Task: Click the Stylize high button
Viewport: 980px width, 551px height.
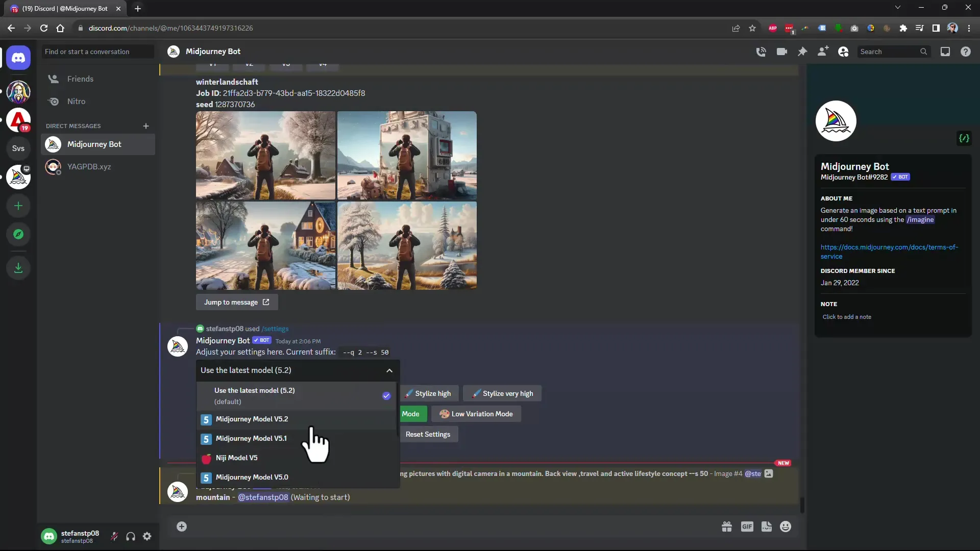Action: (x=428, y=393)
